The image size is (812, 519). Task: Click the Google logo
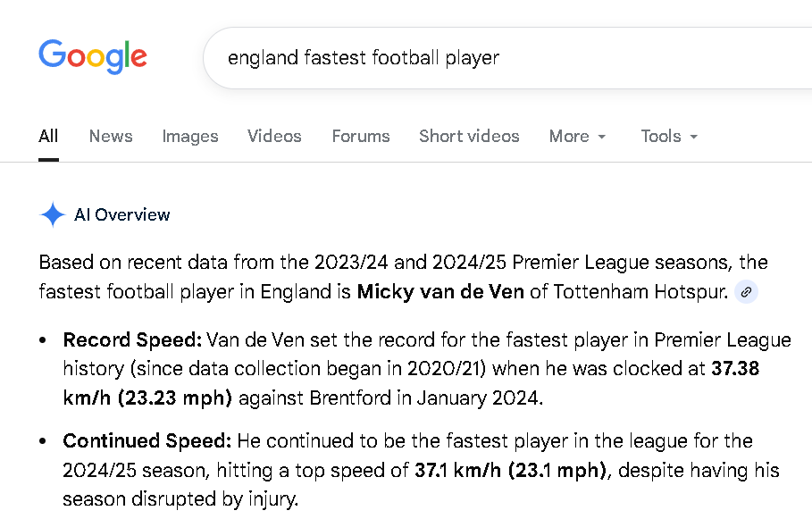point(93,57)
